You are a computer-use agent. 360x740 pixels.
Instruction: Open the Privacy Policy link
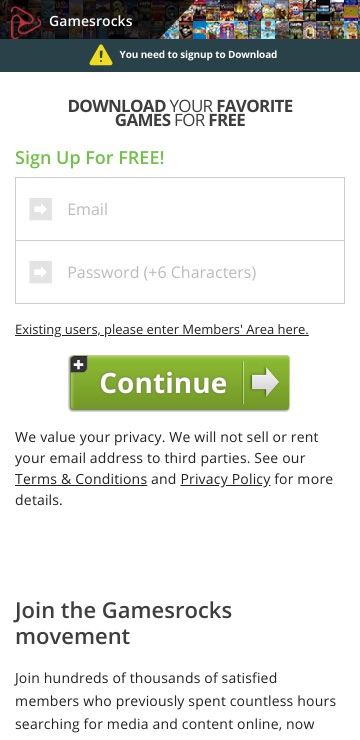pos(226,479)
